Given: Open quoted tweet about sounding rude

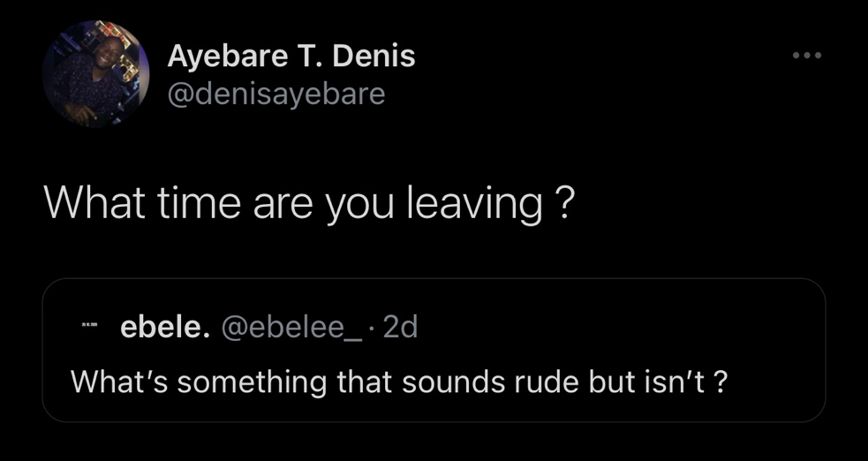Looking at the screenshot, I should [x=398, y=381].
